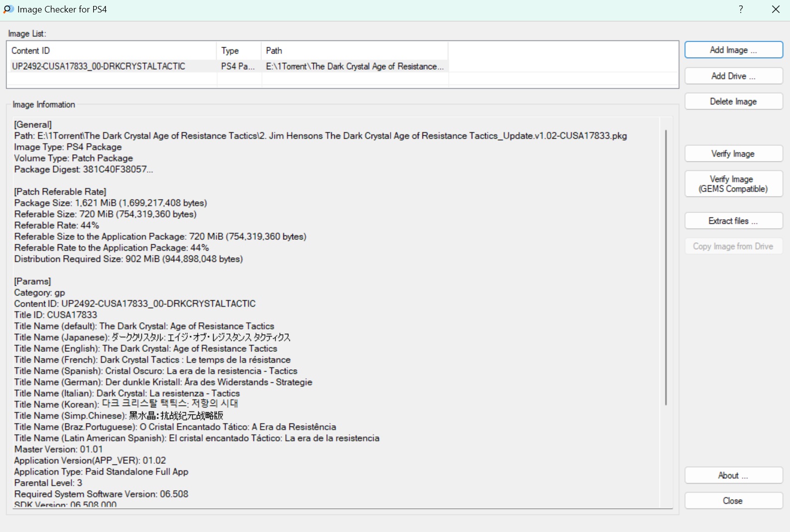
Task: Click the '[General]' section heading text
Action: tap(33, 124)
